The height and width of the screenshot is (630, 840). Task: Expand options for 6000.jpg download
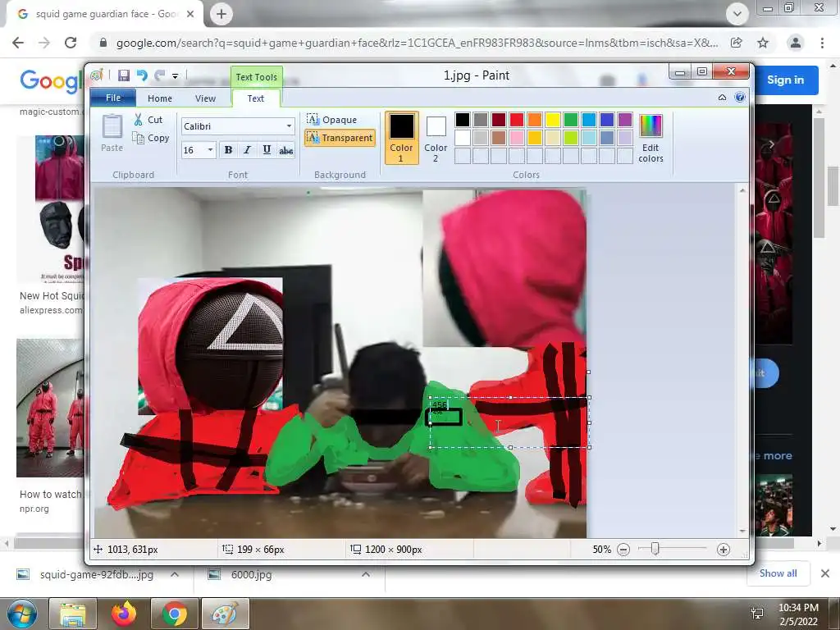[365, 574]
